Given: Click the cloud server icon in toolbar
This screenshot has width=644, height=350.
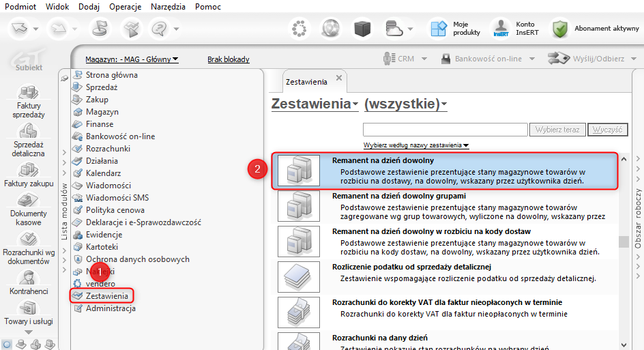Looking at the screenshot, I should (x=394, y=29).
